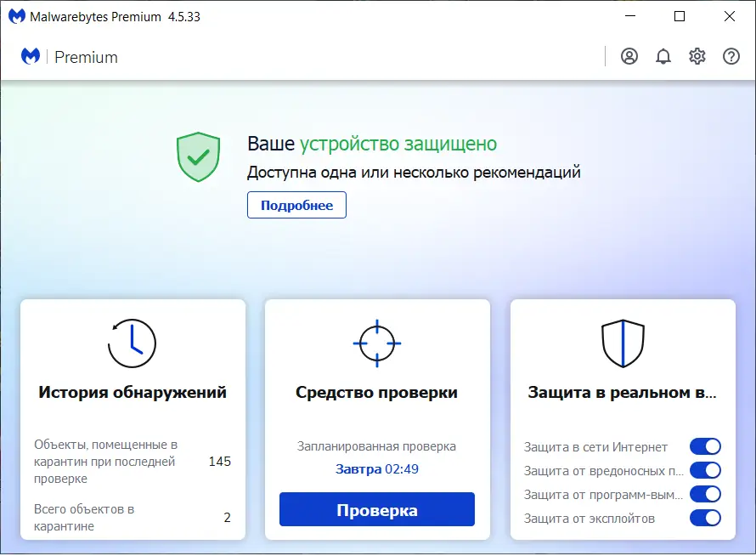Open help using the question mark icon
The height and width of the screenshot is (556, 756).
[x=731, y=56]
